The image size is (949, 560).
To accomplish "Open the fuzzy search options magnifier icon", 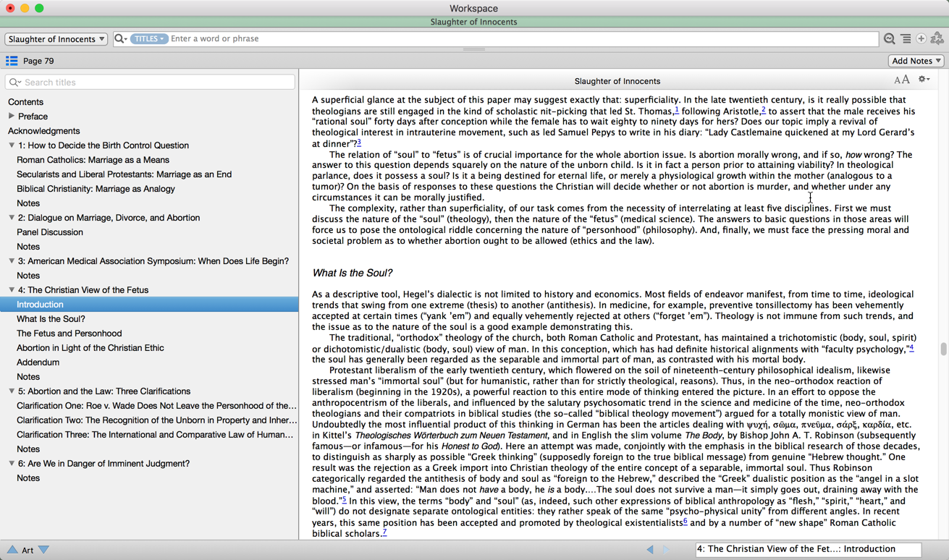I will pyautogui.click(x=890, y=39).
